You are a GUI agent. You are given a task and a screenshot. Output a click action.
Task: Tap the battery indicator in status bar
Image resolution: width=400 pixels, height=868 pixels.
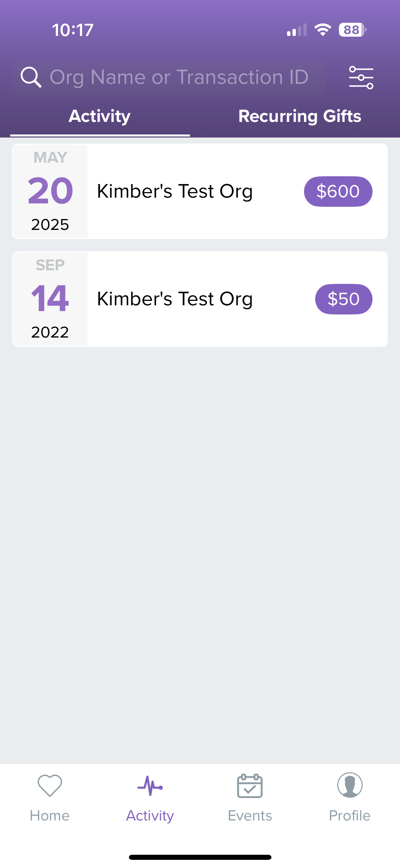353,30
